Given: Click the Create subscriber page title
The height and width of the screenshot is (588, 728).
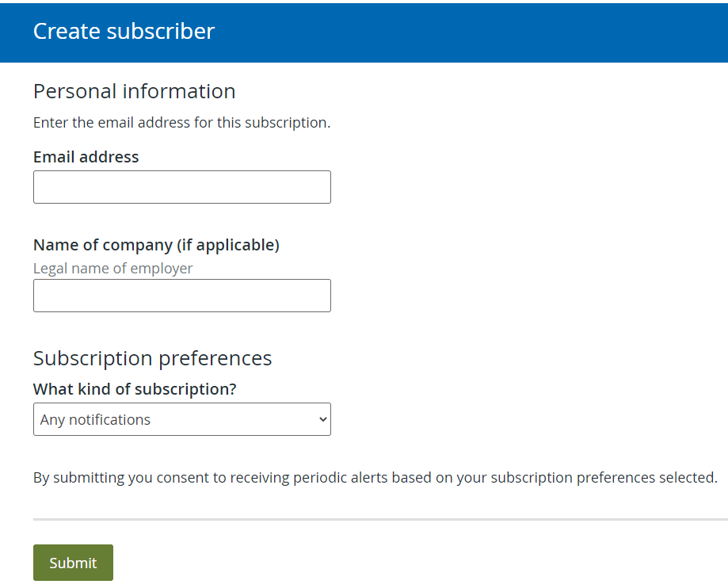Looking at the screenshot, I should (x=124, y=31).
